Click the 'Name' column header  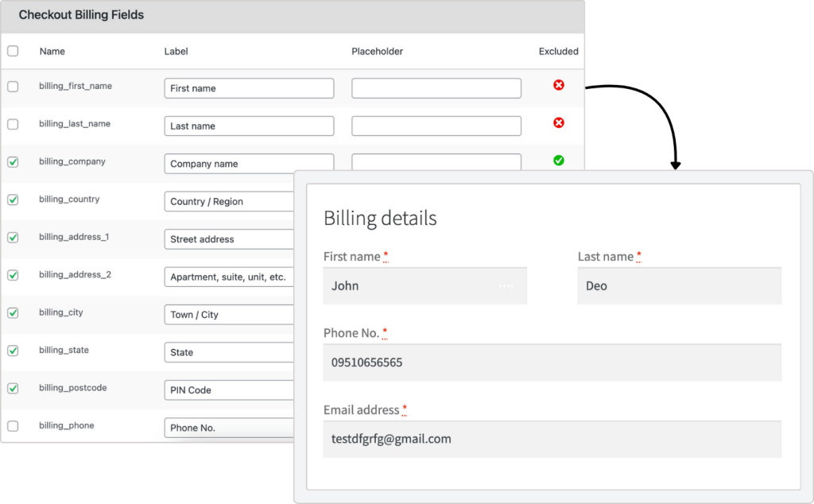[x=52, y=52]
